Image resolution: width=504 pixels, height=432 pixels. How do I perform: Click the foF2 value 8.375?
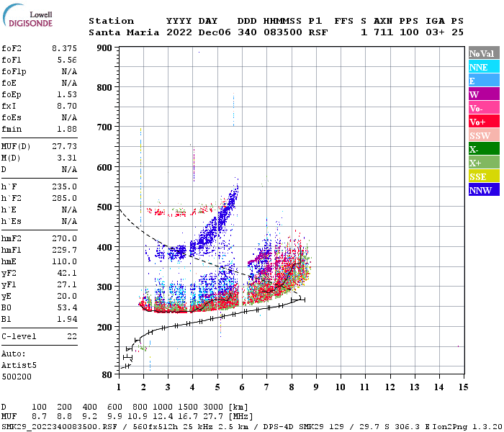[x=64, y=48]
